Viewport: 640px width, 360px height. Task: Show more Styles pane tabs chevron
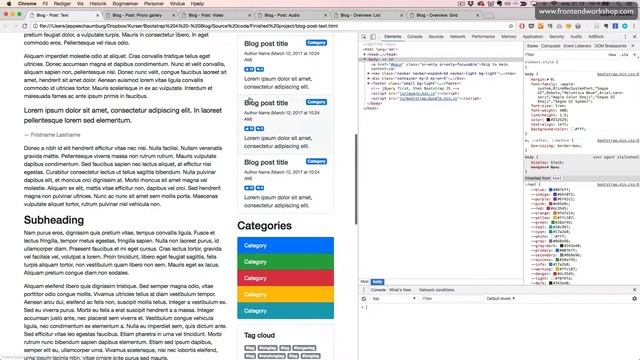(x=633, y=46)
